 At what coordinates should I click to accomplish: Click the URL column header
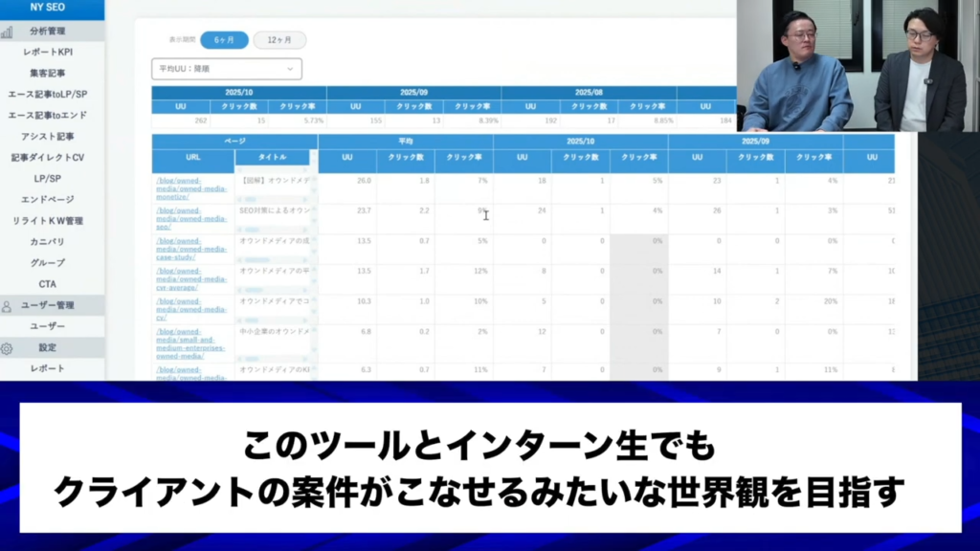192,157
